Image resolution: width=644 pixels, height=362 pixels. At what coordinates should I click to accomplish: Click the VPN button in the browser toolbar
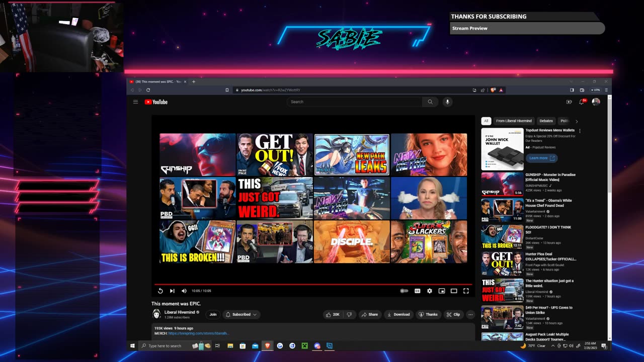(x=596, y=90)
